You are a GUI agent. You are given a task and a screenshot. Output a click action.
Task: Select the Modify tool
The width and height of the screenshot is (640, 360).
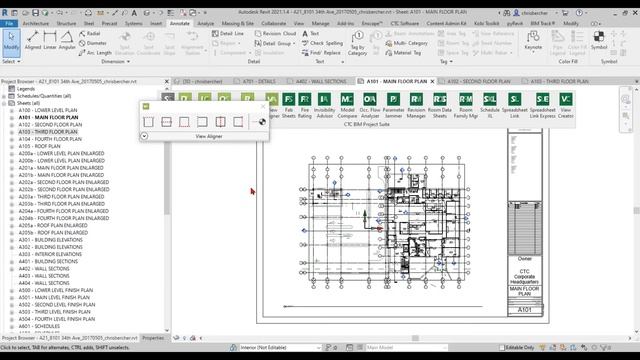[x=11, y=42]
